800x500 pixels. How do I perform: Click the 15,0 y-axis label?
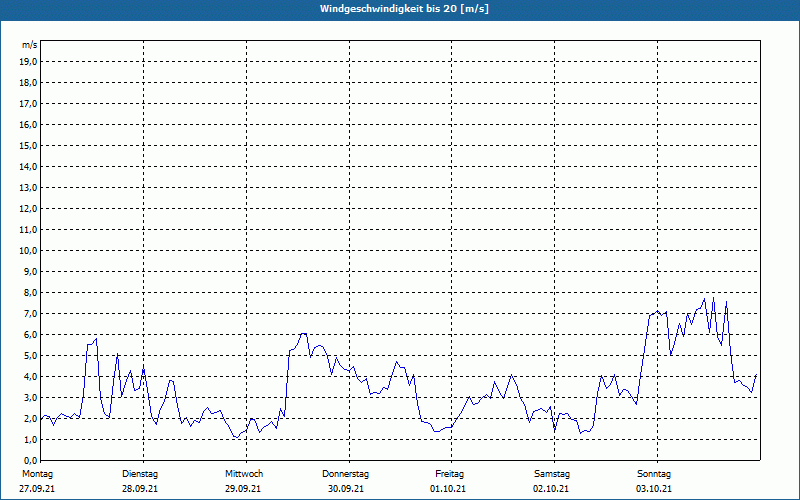pos(29,146)
